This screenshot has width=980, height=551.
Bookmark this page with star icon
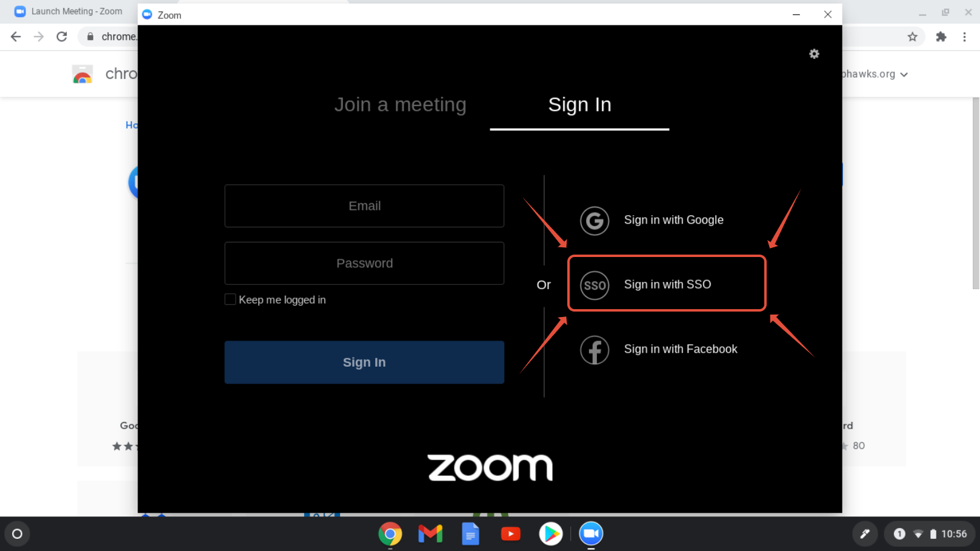point(912,37)
